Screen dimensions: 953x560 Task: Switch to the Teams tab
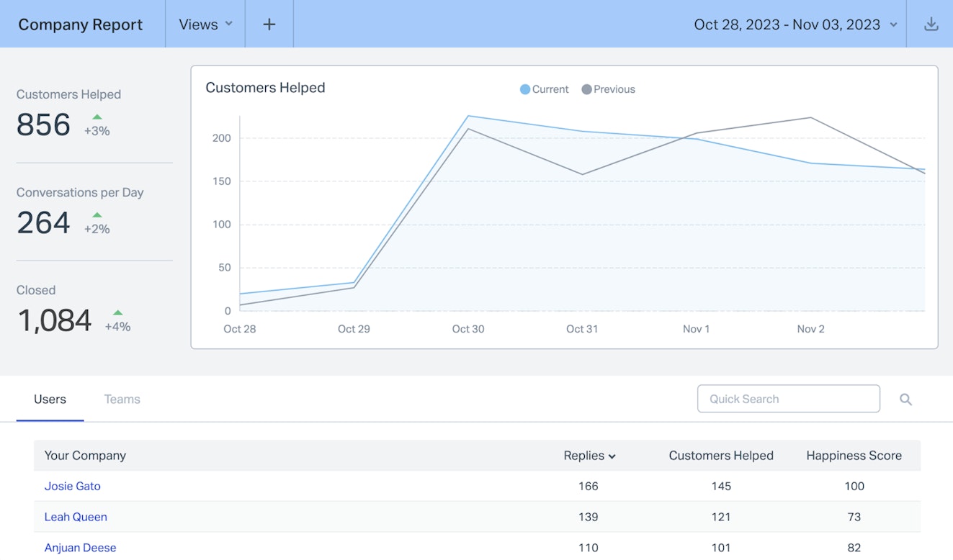[x=122, y=399]
